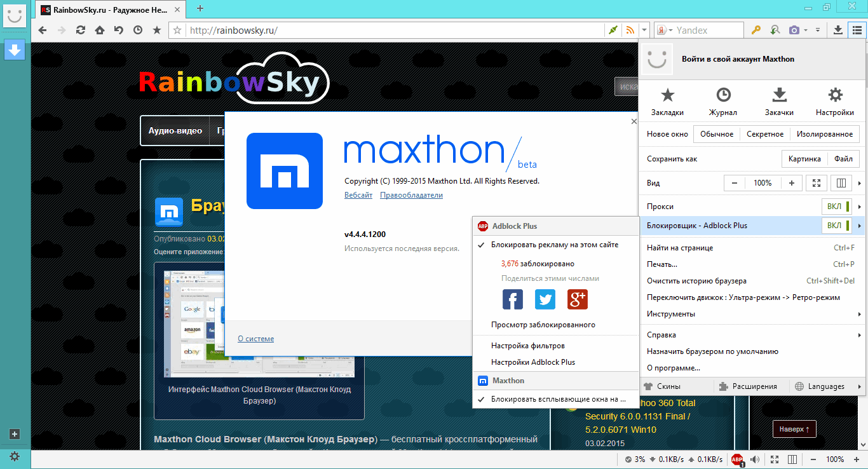This screenshot has height=469, width=868.
Task: Click the main menu list icon
Action: pyautogui.click(x=857, y=30)
